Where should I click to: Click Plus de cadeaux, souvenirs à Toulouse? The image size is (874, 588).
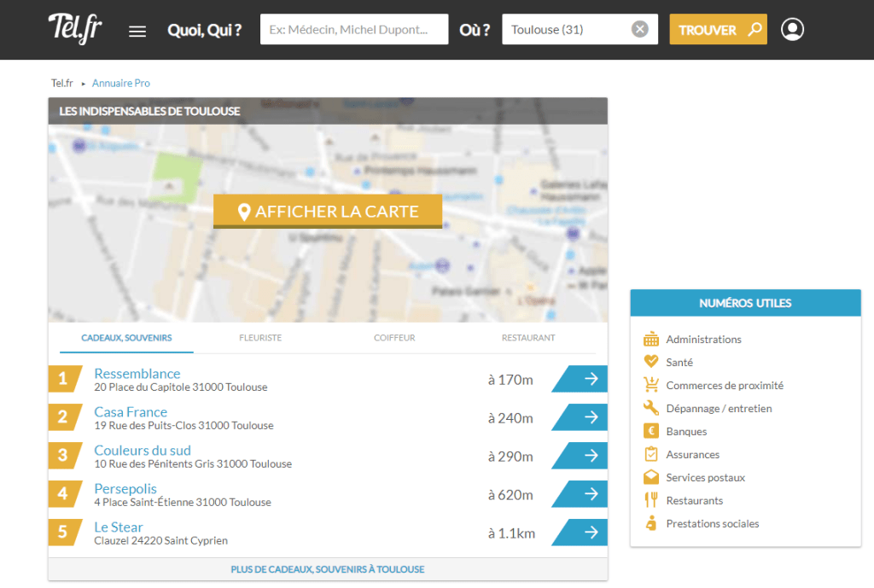click(x=328, y=569)
